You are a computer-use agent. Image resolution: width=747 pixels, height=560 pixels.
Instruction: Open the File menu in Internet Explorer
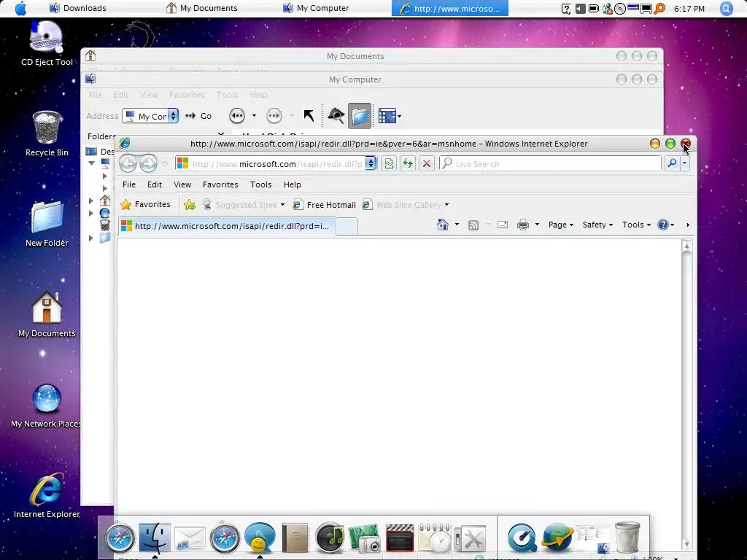(x=128, y=184)
